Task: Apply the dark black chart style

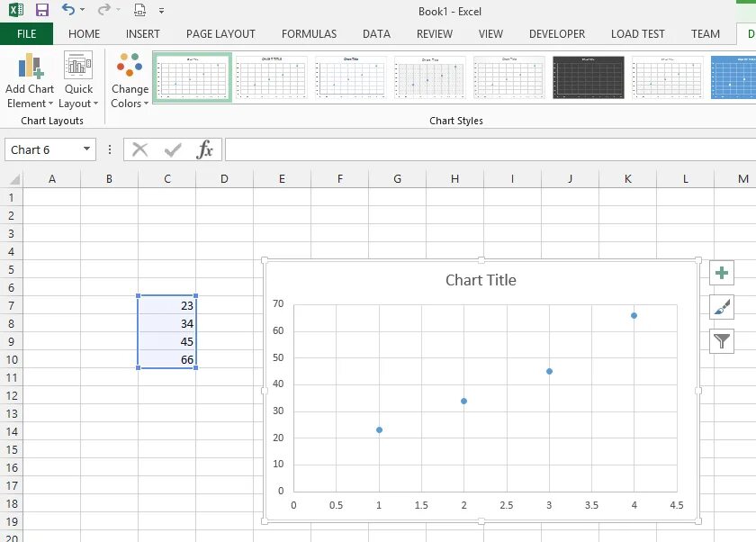Action: coord(589,77)
